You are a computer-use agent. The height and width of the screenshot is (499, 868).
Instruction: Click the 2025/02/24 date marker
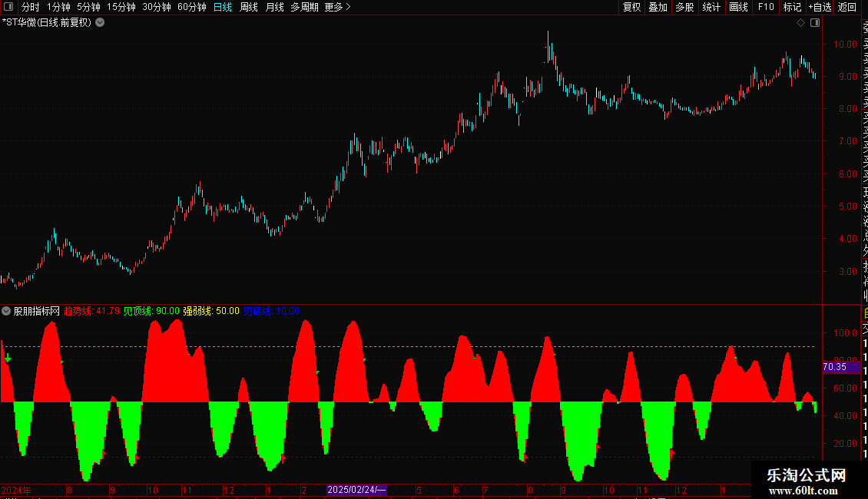356,490
